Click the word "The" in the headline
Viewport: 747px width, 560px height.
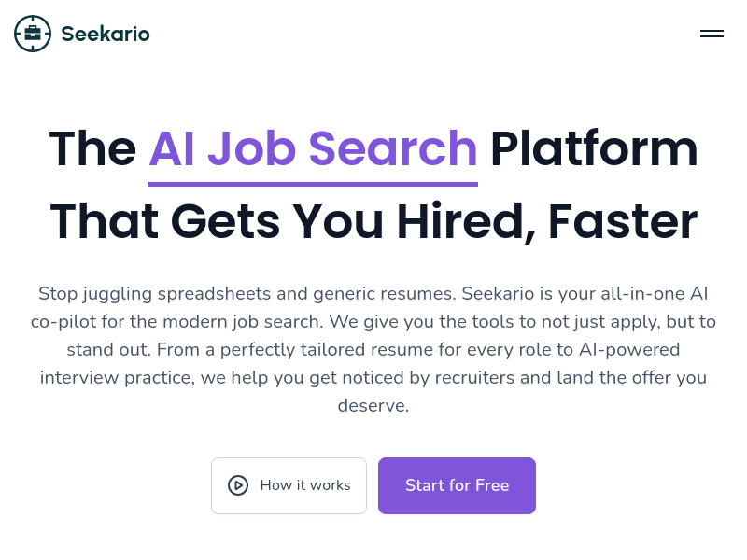coord(92,148)
